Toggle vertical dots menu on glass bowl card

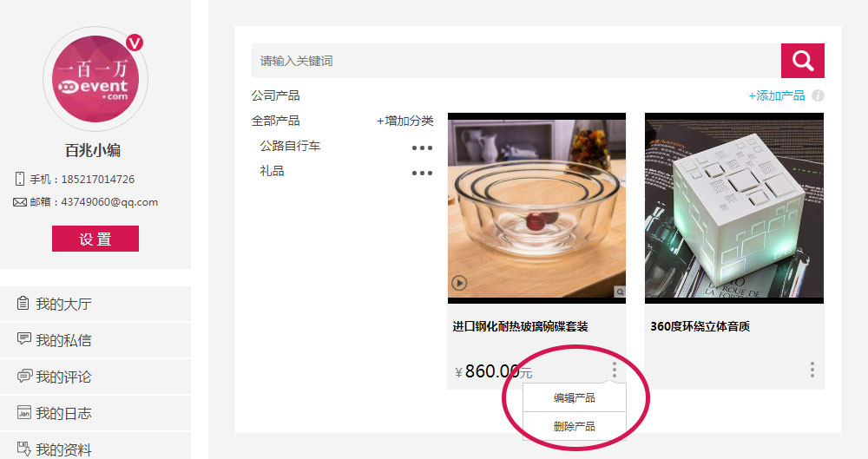(x=614, y=370)
